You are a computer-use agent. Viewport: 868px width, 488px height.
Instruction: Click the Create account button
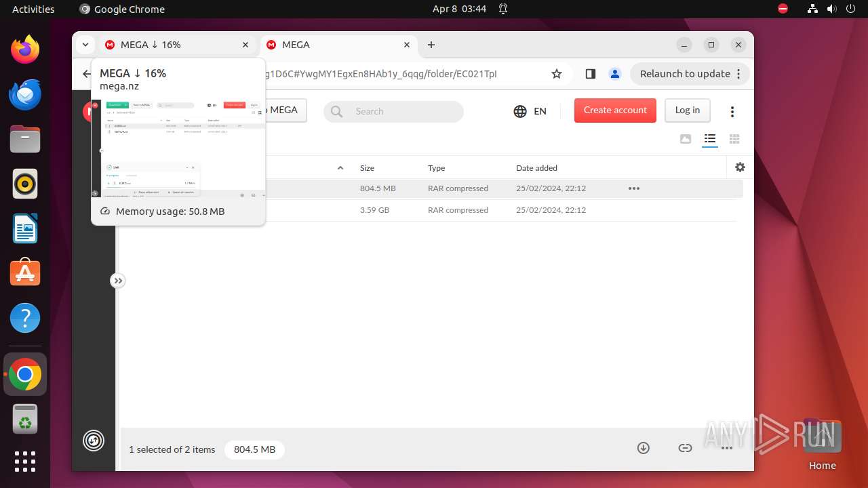coord(615,110)
